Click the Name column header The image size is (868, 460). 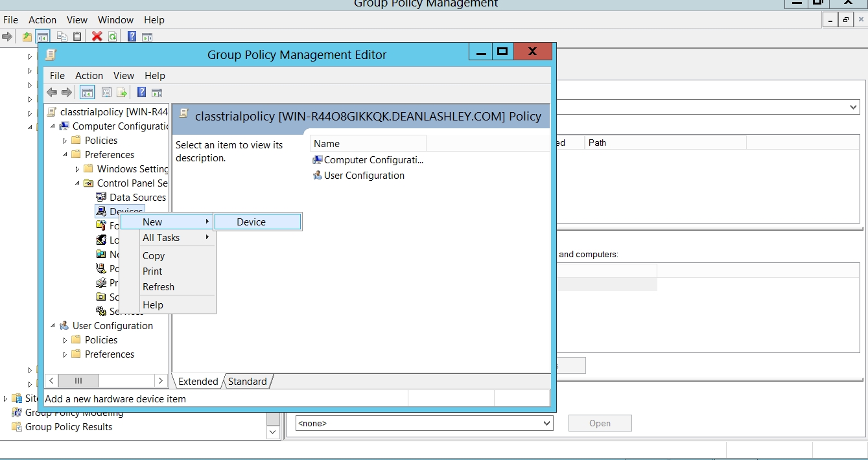tap(367, 144)
